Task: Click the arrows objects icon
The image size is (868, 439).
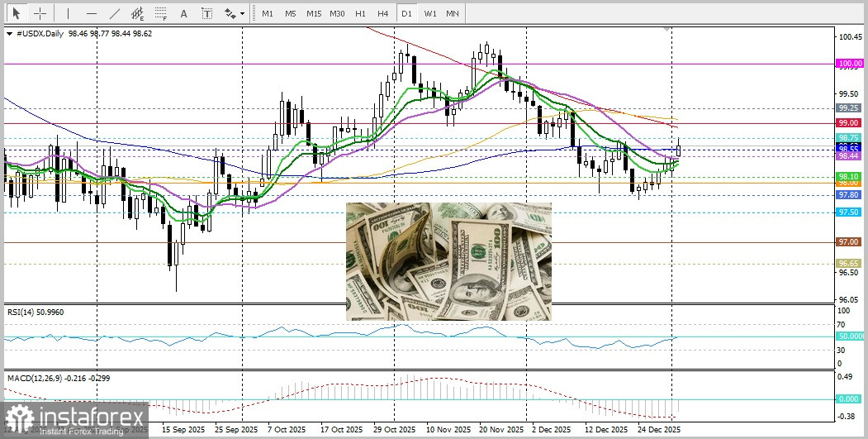Action: (230, 13)
